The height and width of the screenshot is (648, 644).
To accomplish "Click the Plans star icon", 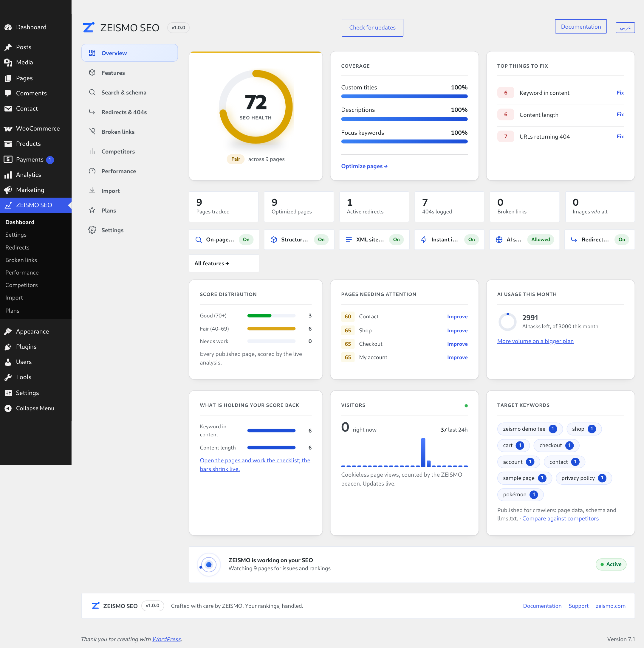I will [92, 210].
